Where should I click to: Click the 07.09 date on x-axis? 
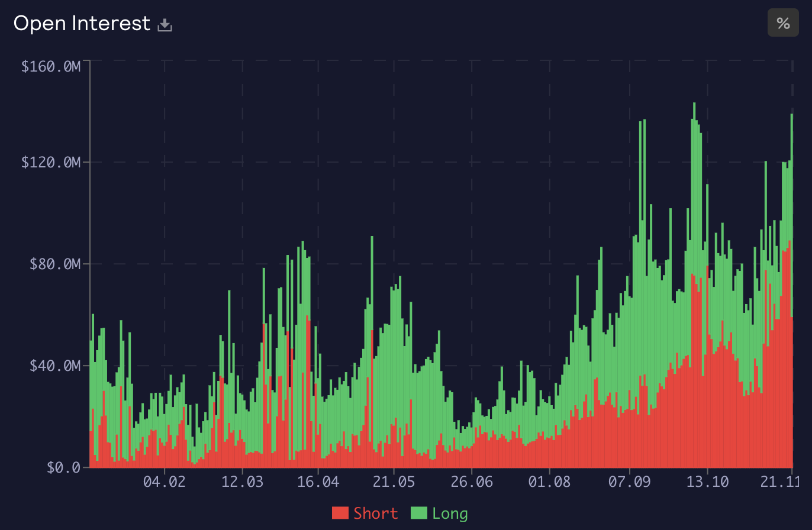(630, 482)
